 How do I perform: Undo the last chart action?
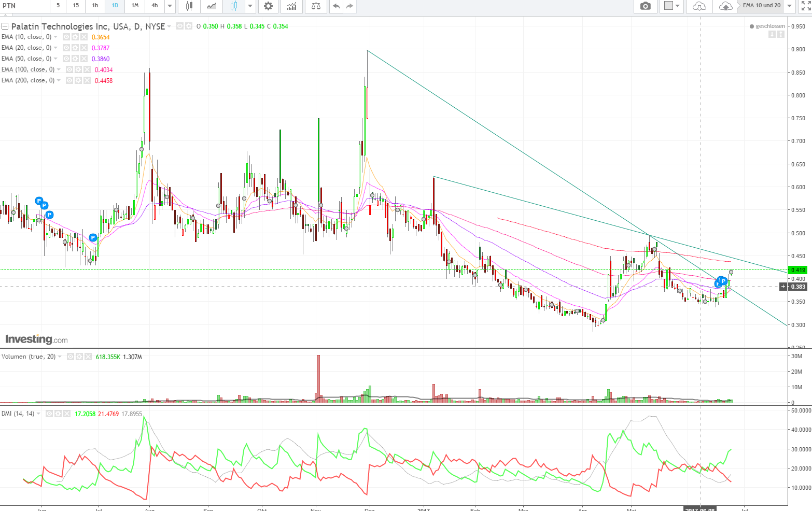tap(337, 6)
